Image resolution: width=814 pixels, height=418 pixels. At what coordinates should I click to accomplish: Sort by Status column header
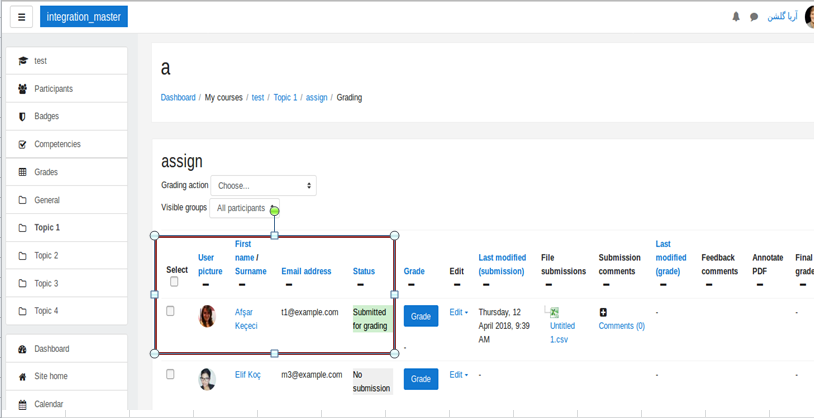click(x=364, y=271)
